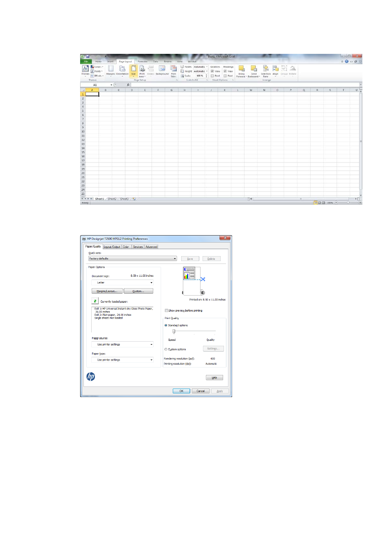
Task: Click the Send Backward icon
Action: [254, 71]
